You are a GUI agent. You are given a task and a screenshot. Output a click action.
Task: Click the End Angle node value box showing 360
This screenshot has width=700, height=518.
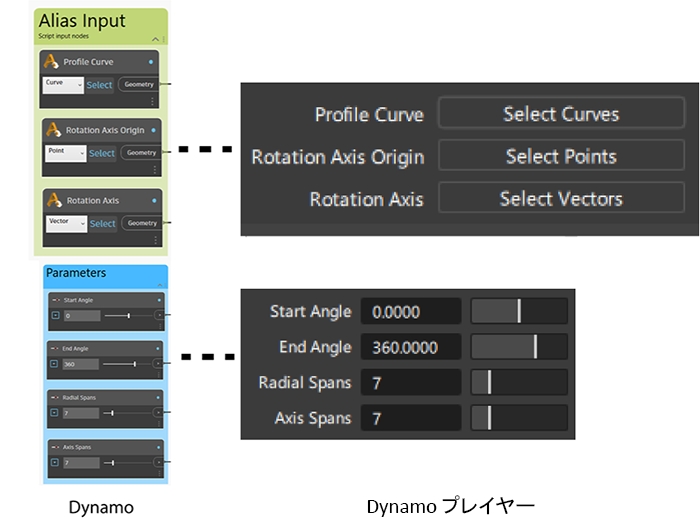(x=80, y=364)
